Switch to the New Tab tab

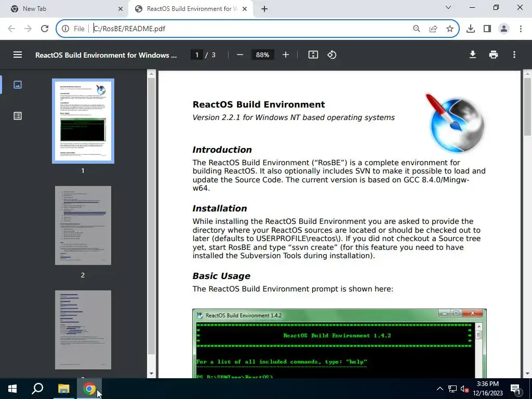(64, 9)
